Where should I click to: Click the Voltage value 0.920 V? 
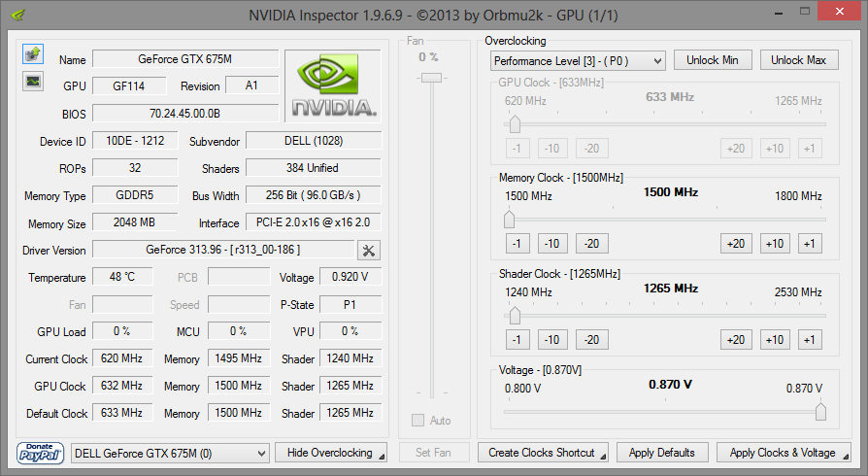(x=351, y=277)
